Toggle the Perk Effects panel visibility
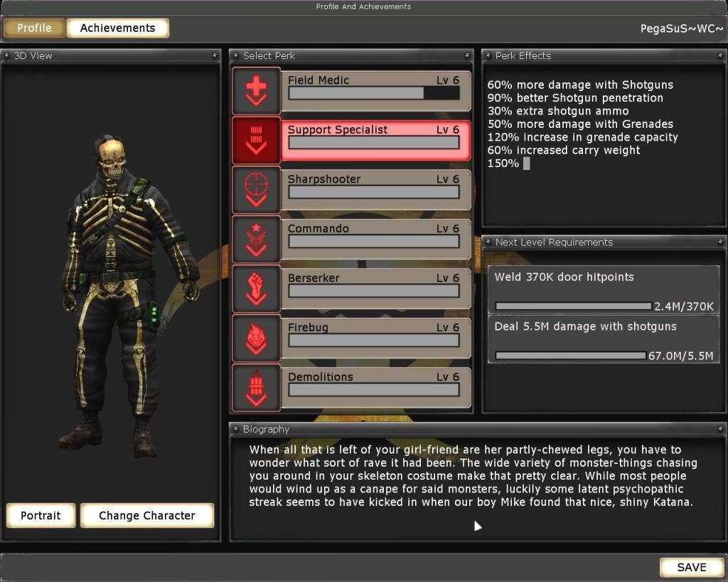 (x=720, y=55)
